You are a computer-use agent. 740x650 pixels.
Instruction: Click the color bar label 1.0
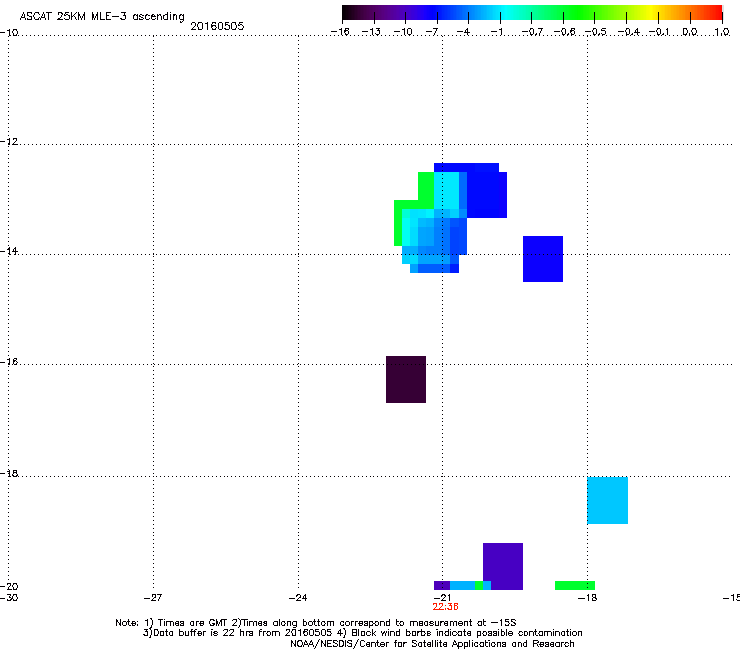(x=722, y=32)
